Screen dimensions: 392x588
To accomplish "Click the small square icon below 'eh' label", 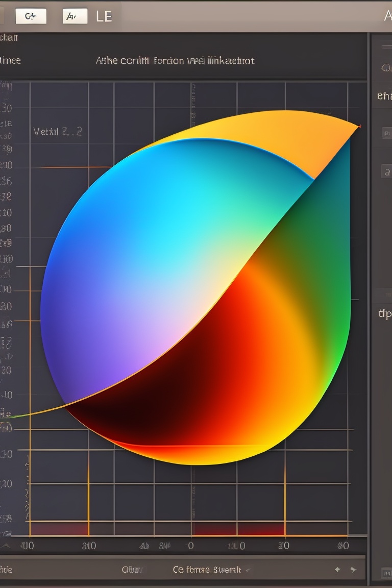I will pyautogui.click(x=386, y=133).
